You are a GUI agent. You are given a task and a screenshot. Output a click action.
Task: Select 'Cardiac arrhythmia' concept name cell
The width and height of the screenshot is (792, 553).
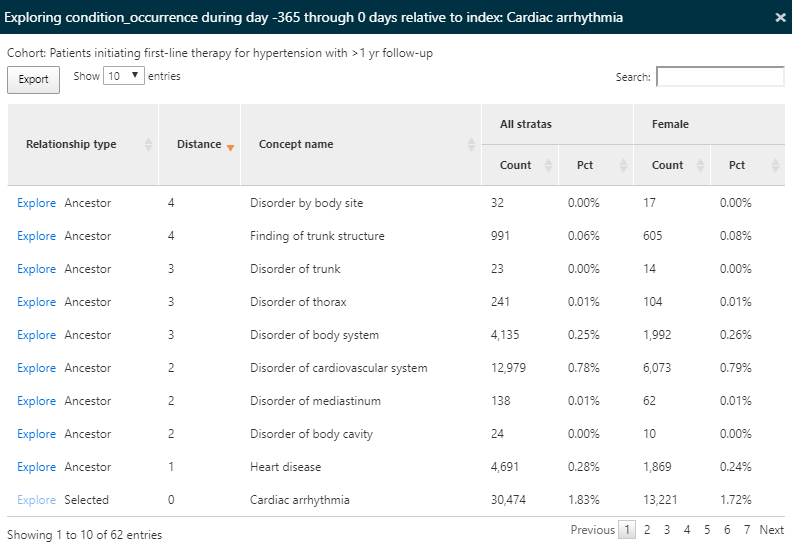tap(300, 500)
